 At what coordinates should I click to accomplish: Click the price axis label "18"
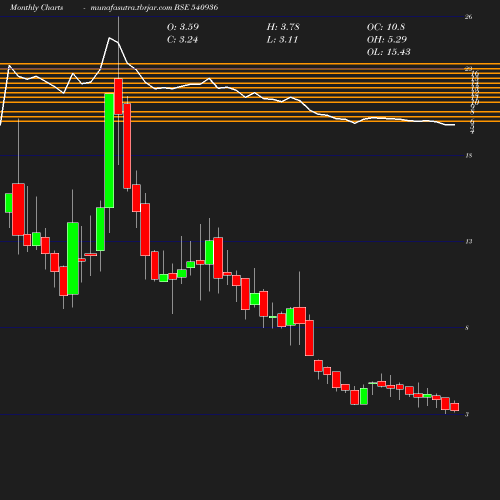[x=469, y=155]
